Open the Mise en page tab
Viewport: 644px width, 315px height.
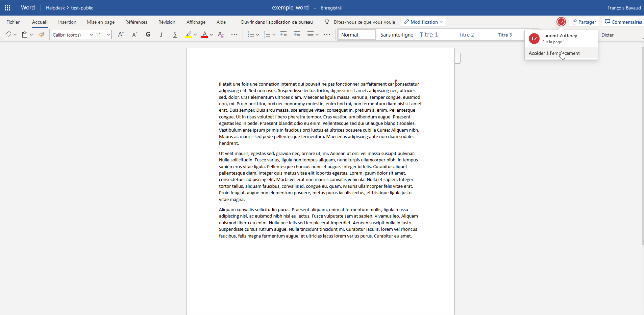point(101,22)
